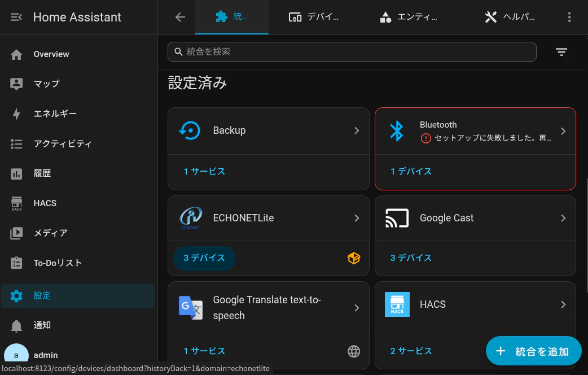Click the settings gear icon
Viewport: 588px width, 375px height.
coord(16,296)
